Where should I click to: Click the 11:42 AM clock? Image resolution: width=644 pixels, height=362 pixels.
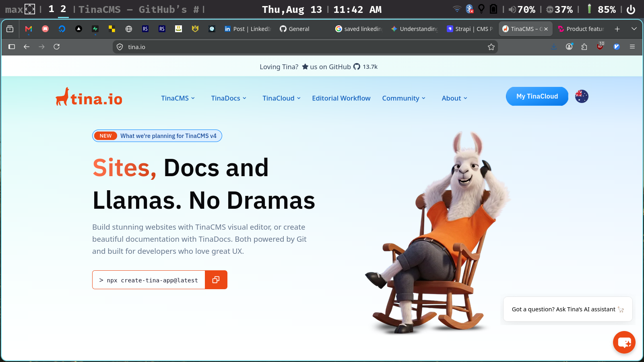tap(357, 9)
